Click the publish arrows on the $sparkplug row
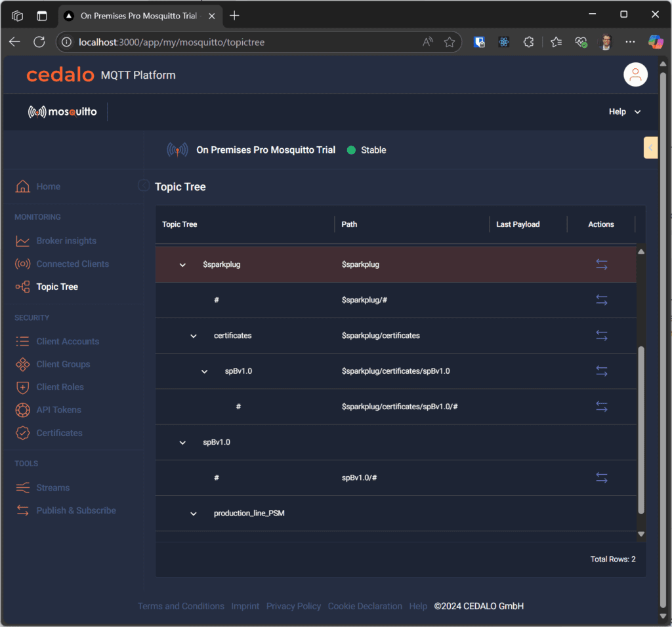672x627 pixels. click(x=602, y=264)
